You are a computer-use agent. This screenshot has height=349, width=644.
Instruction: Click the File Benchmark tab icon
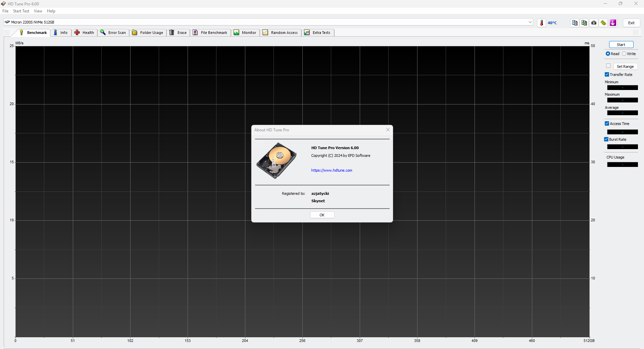coord(195,33)
